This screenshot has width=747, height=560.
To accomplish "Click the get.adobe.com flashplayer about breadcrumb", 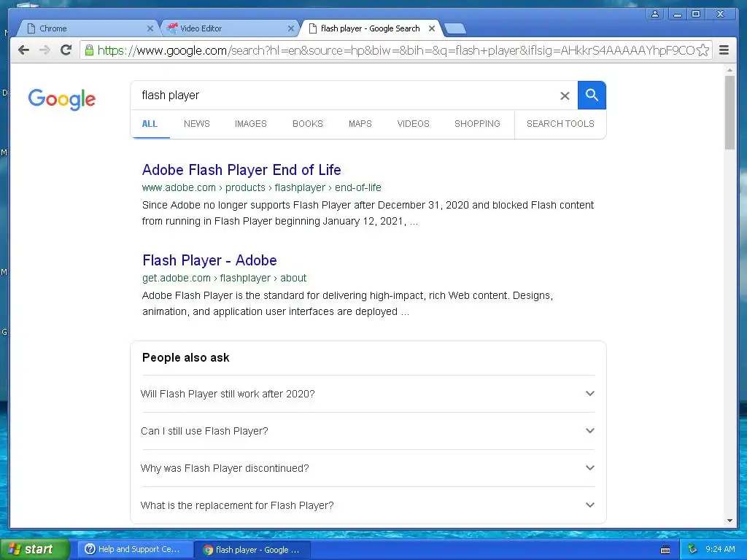I will click(225, 278).
